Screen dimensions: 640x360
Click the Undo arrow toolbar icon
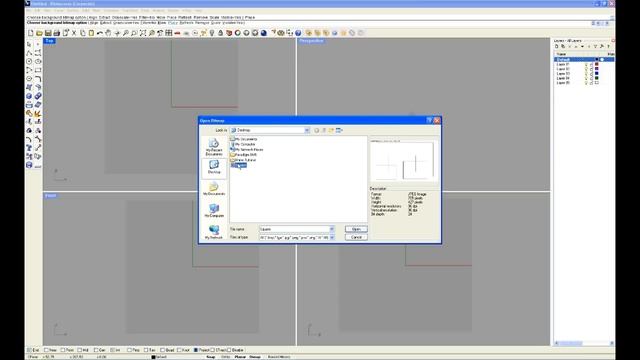(x=100, y=33)
